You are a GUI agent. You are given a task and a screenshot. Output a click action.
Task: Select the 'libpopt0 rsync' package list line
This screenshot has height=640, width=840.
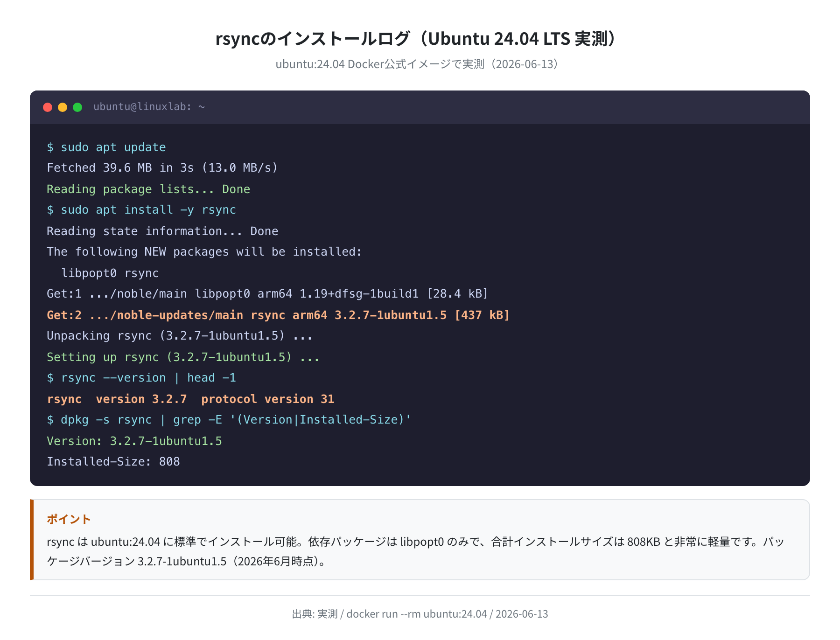point(110,273)
